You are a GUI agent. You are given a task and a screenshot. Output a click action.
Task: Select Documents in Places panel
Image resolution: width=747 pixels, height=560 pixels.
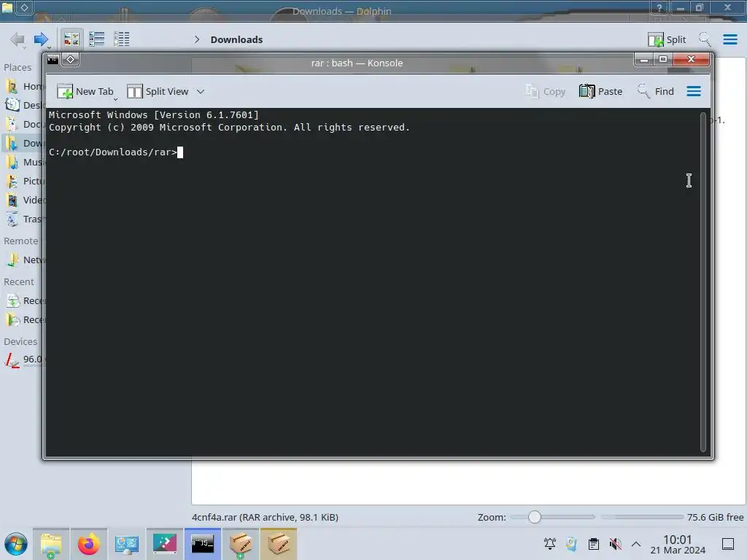tap(24, 124)
